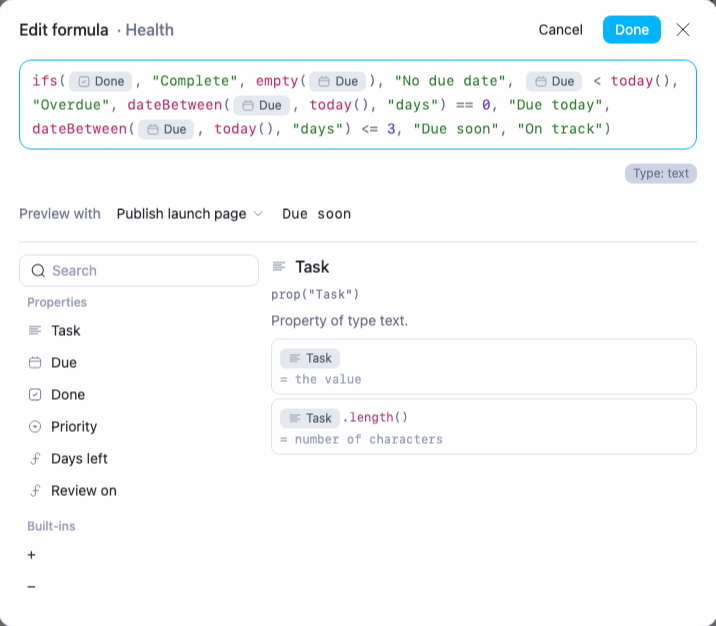Click the "On track" string in formula
The image size is (716, 626).
coord(560,129)
